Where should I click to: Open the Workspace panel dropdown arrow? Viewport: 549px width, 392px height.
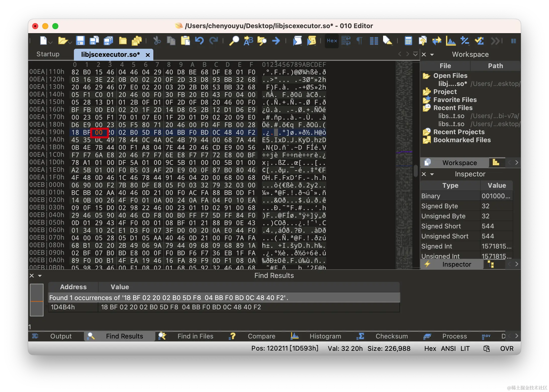point(432,55)
